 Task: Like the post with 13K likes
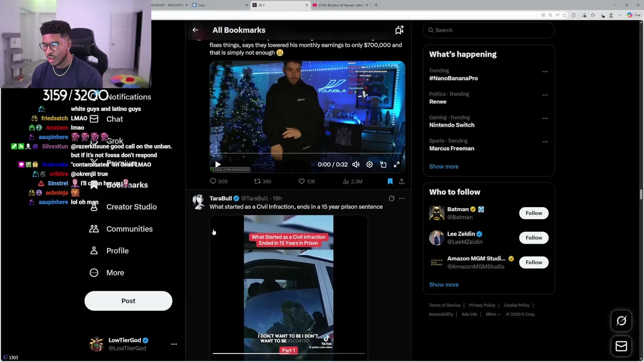pos(306,182)
